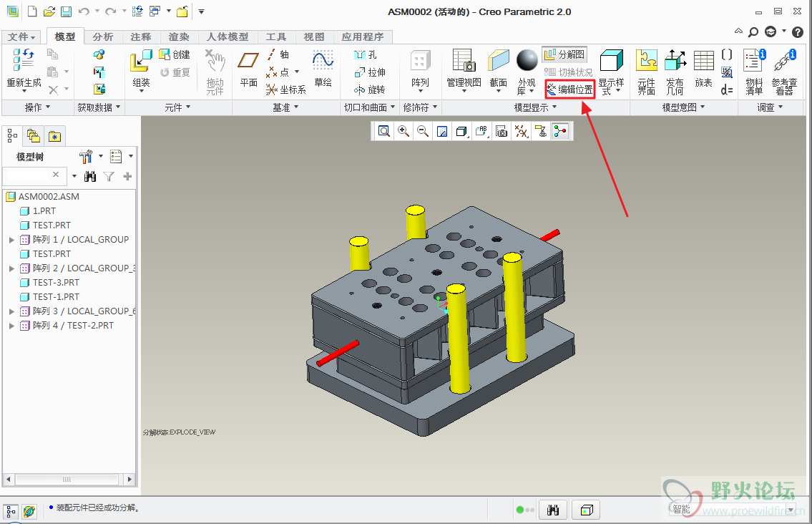Screen dimensions: 812x524
Task: Open the 获取数据 group dropdown
Action: tap(99, 107)
